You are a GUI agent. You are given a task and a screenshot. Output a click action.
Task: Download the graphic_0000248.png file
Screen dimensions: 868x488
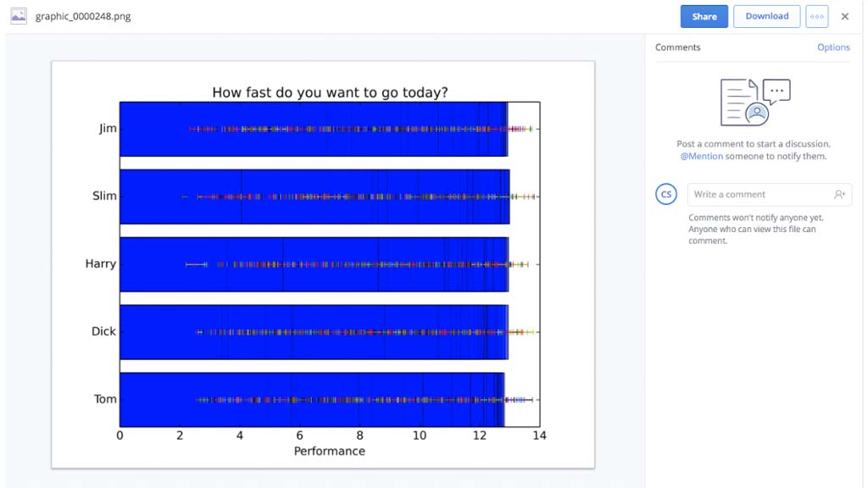(766, 16)
